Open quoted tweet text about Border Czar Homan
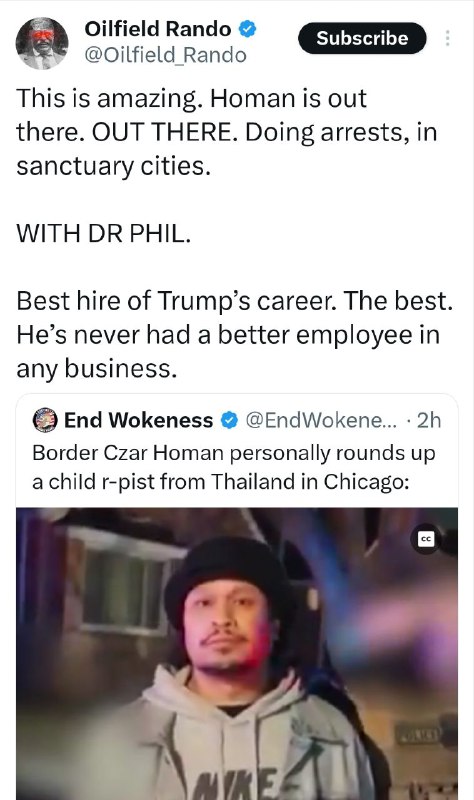The width and height of the screenshot is (474, 800). (x=234, y=467)
